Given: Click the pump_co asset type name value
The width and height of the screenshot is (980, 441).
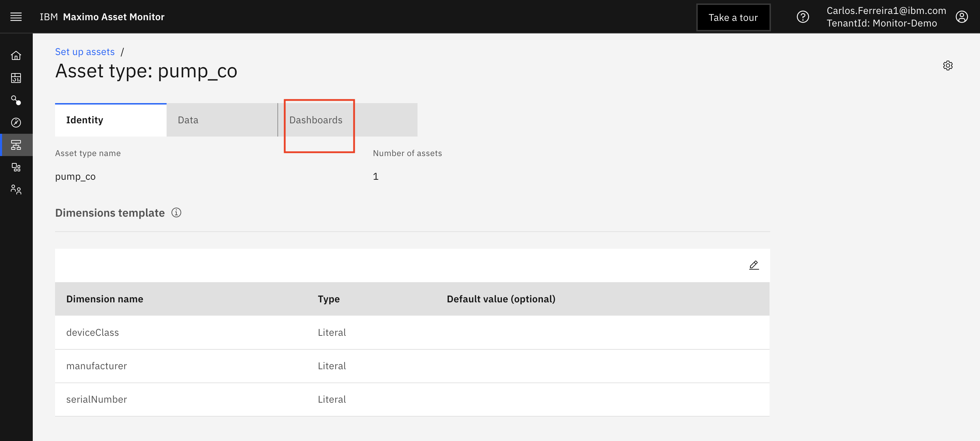Looking at the screenshot, I should tap(75, 177).
